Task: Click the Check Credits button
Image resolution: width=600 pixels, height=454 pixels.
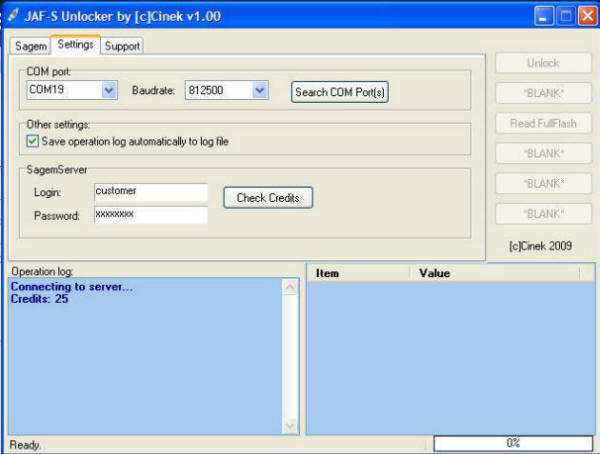Action: click(268, 198)
